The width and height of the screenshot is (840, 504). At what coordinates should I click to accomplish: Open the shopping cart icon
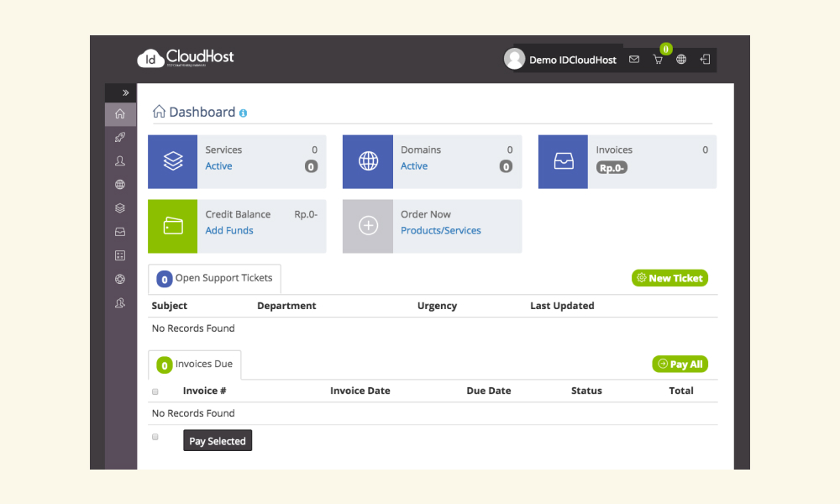point(658,60)
